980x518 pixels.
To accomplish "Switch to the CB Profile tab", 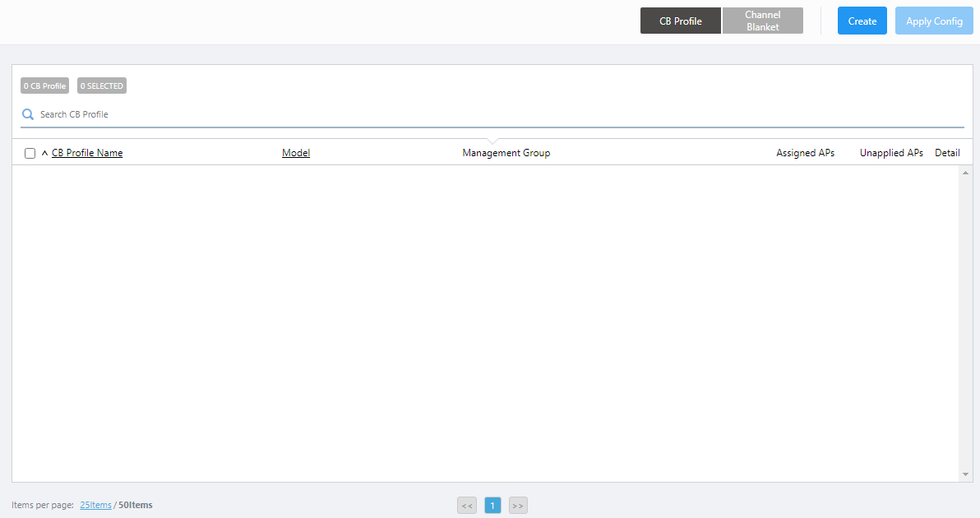I will [680, 21].
